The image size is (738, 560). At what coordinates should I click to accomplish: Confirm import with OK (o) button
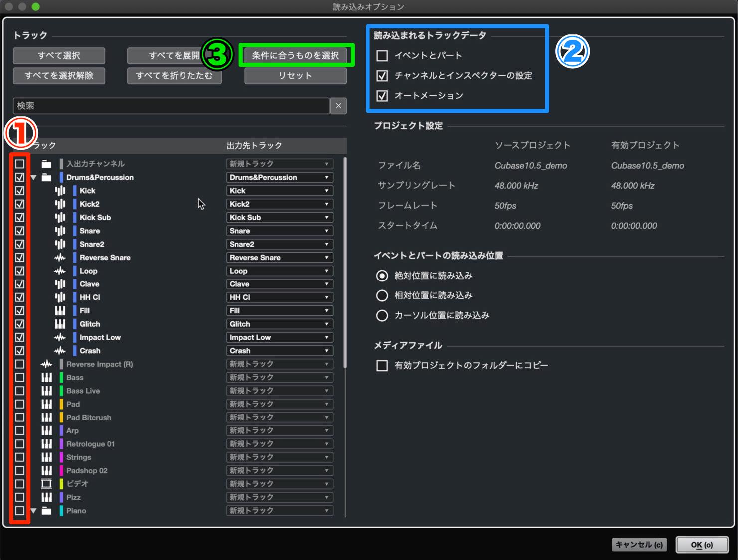click(702, 545)
